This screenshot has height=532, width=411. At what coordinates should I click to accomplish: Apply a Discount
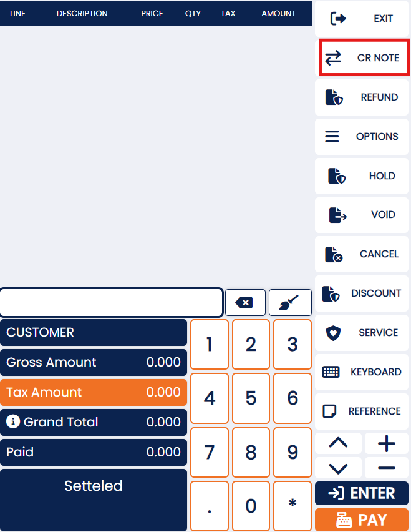(x=362, y=293)
